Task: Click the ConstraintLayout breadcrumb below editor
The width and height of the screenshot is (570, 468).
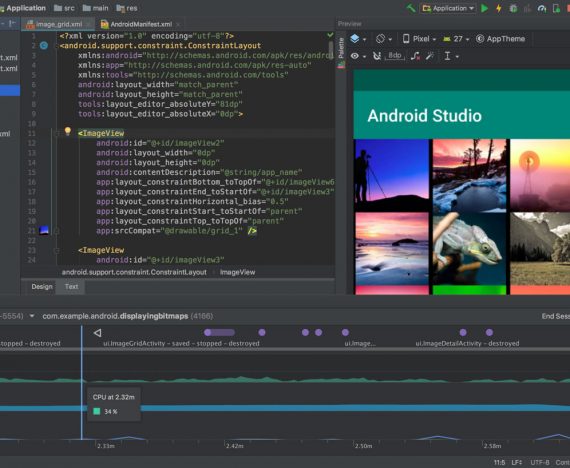Action: pos(134,272)
